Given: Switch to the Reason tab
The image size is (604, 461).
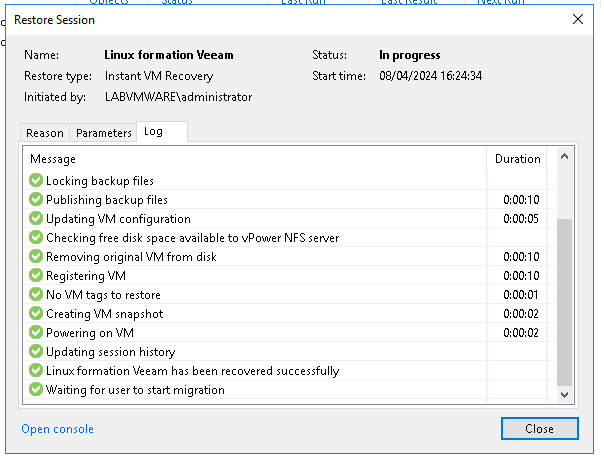Looking at the screenshot, I should (45, 133).
